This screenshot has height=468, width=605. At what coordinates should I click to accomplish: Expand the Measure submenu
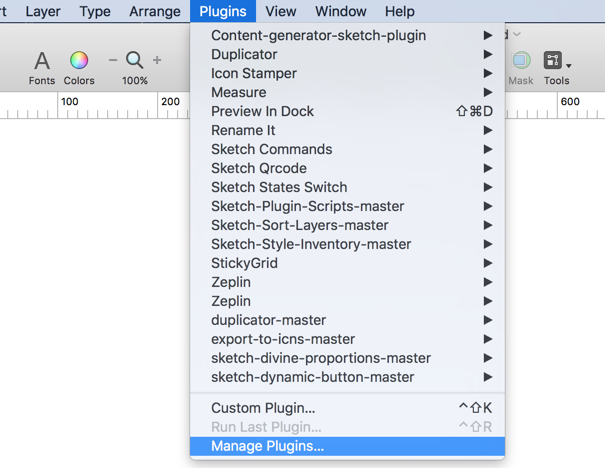point(347,92)
